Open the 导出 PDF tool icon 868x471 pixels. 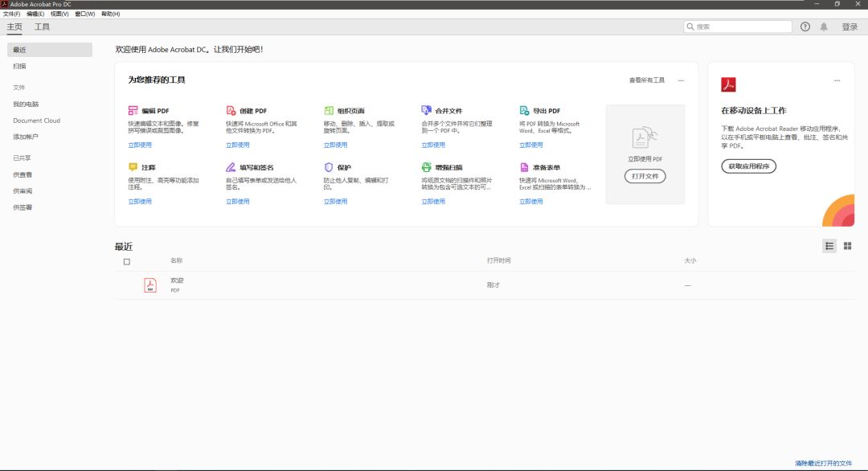click(524, 111)
